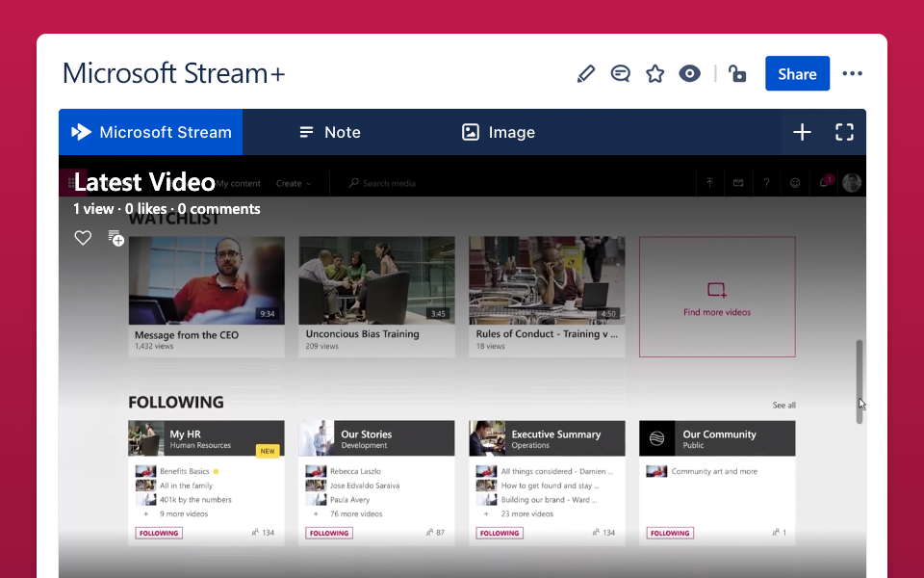Click Find more videos
The width and height of the screenshot is (924, 578).
click(717, 298)
